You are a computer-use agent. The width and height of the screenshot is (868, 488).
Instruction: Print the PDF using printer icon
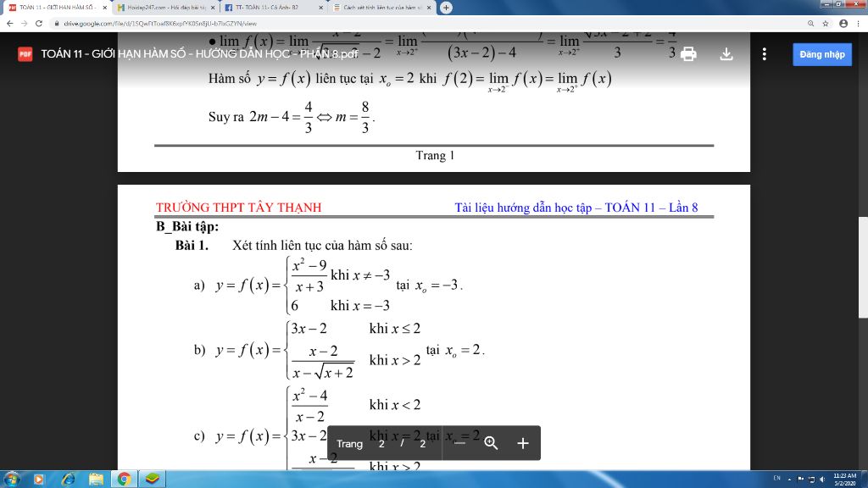click(688, 53)
